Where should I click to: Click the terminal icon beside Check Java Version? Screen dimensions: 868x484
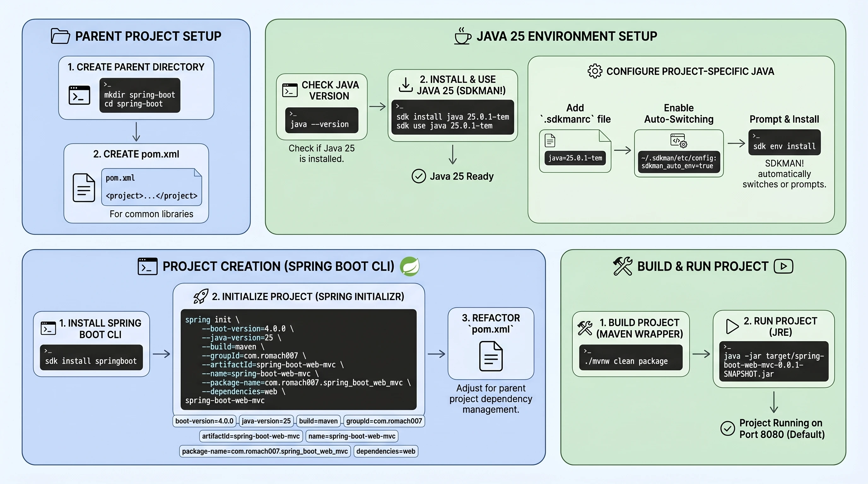290,90
